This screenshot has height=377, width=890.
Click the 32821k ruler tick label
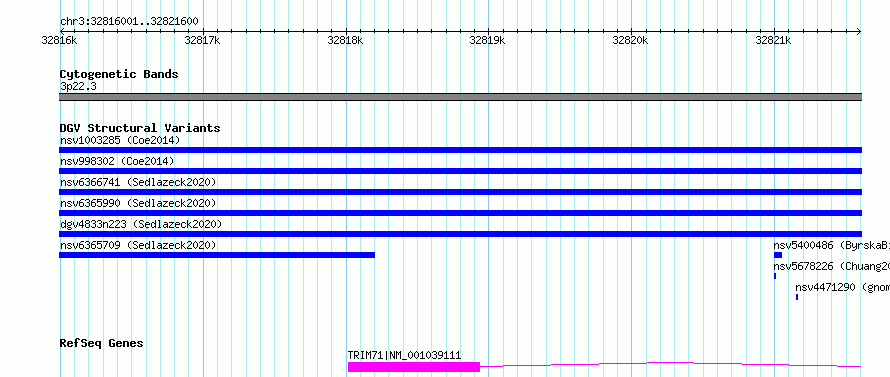coord(774,40)
